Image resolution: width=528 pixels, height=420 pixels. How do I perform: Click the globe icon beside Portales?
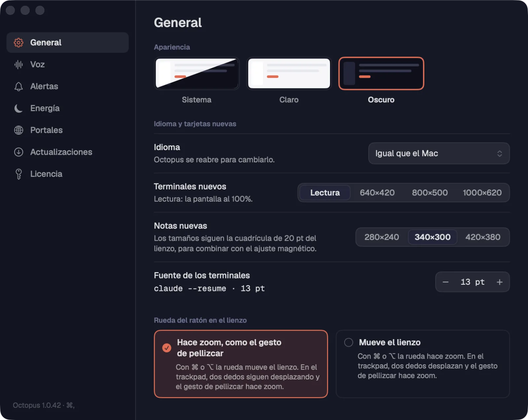pos(18,130)
